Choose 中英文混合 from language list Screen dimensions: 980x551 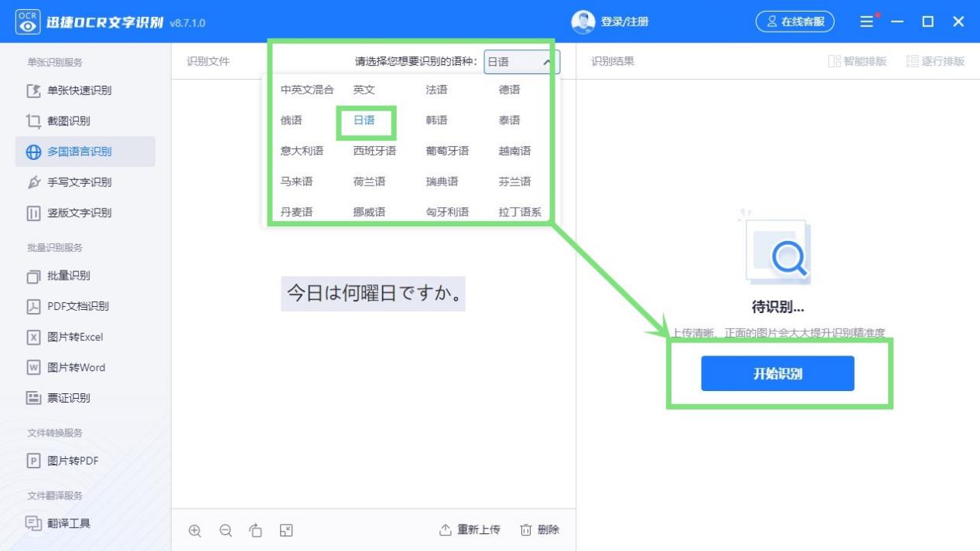[307, 90]
